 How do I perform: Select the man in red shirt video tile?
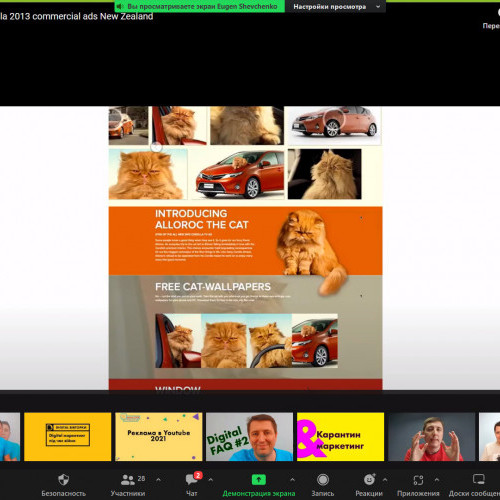click(x=432, y=437)
